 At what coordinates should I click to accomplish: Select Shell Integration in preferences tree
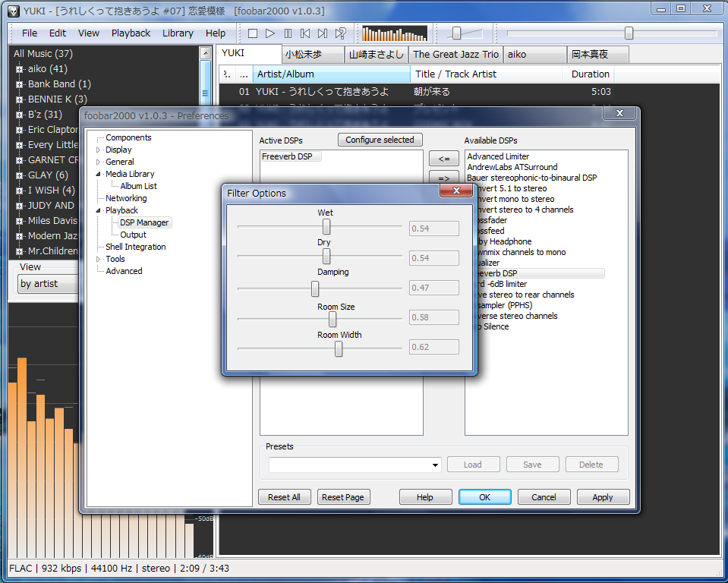pos(136,247)
